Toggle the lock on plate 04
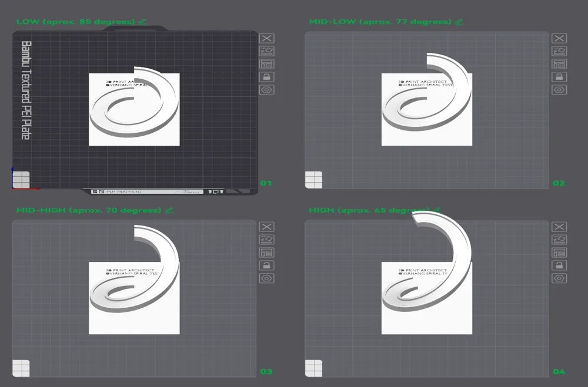This screenshot has width=588, height=387. pyautogui.click(x=559, y=265)
